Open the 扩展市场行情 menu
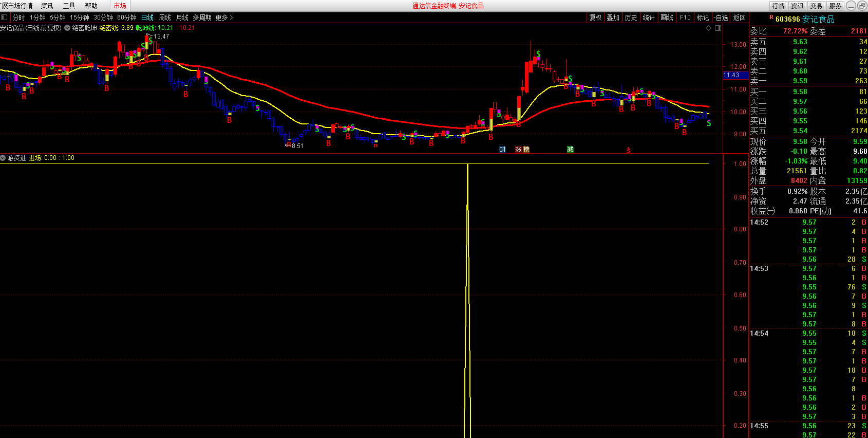The height and width of the screenshot is (438, 868). 16,6
